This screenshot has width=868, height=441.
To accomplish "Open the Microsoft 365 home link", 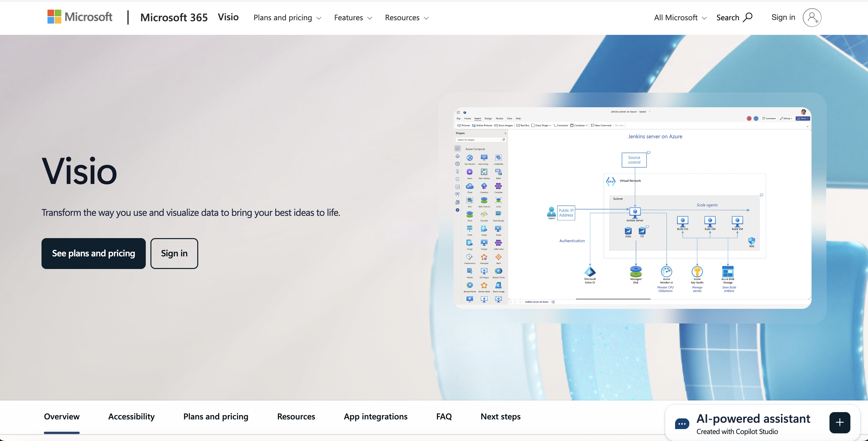I will pos(174,17).
